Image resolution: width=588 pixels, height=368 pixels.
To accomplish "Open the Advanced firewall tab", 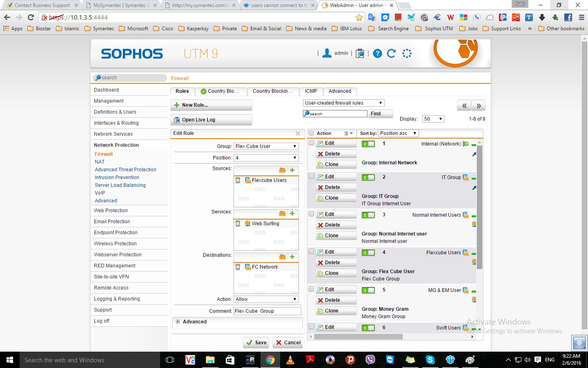I will (340, 91).
